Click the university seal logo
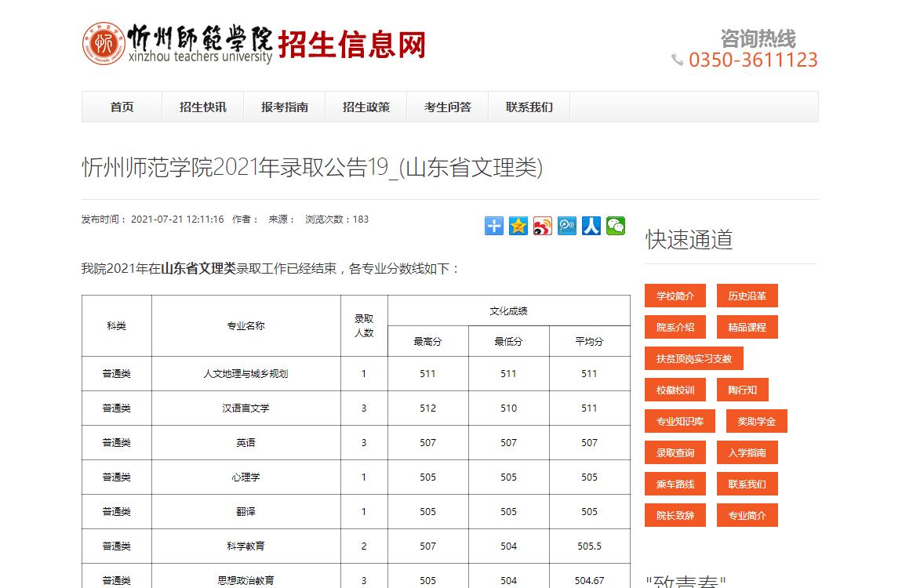The height and width of the screenshot is (588, 902). (x=104, y=44)
